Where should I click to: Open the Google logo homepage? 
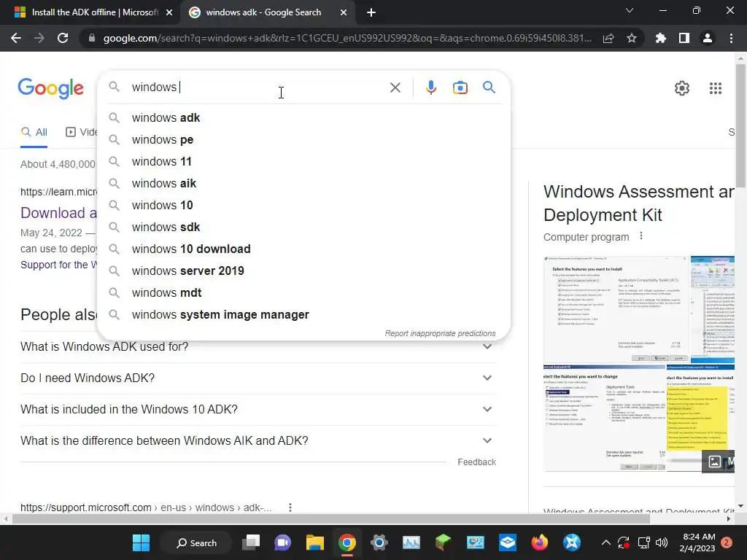tap(50, 88)
